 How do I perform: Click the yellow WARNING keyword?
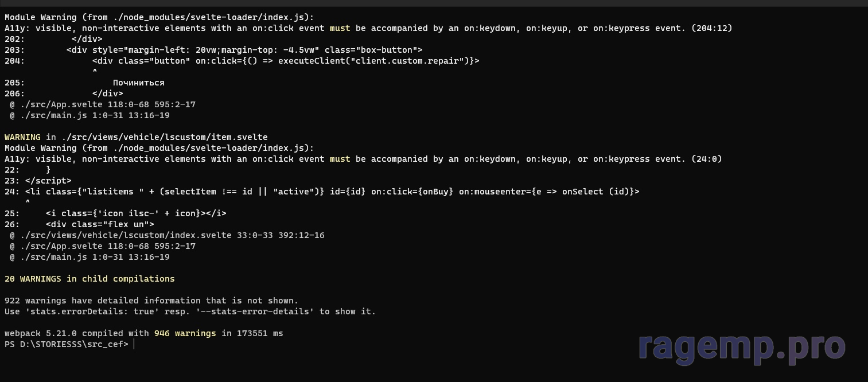(x=22, y=137)
